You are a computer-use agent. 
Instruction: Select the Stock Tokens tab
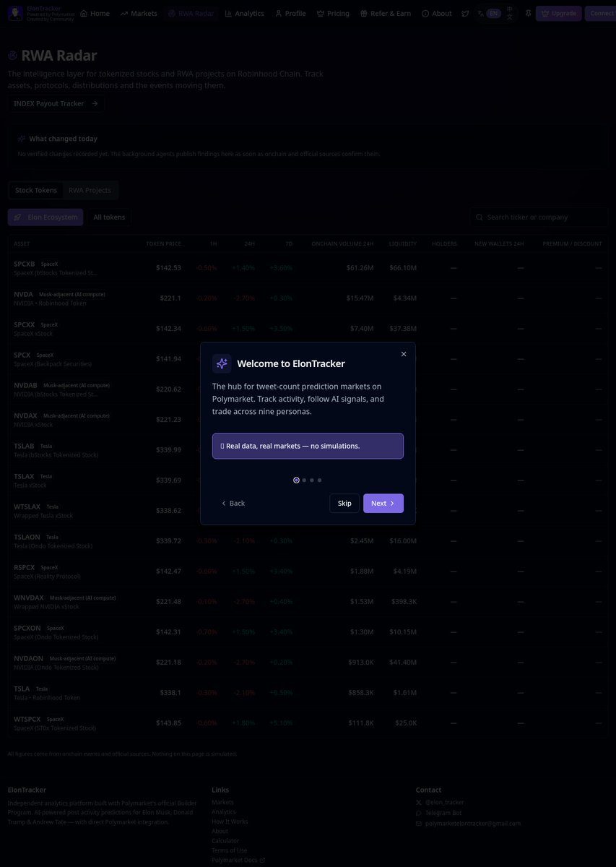(x=36, y=190)
